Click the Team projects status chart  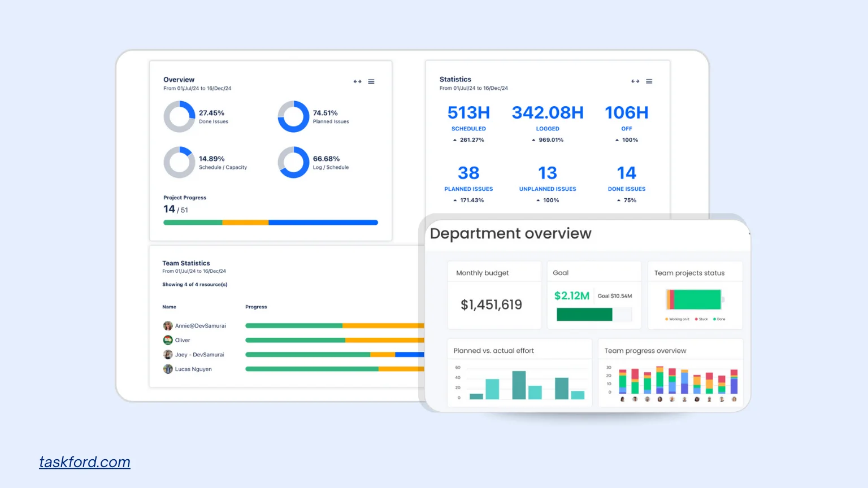click(x=695, y=299)
